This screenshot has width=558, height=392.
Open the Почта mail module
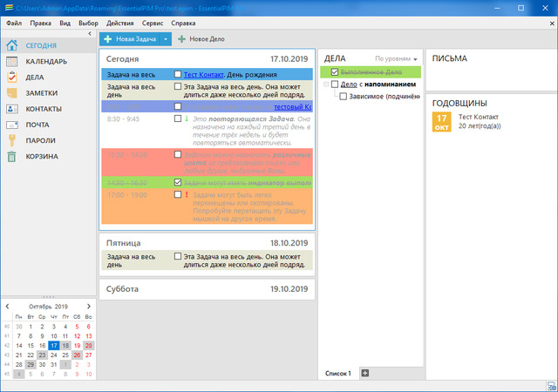tap(37, 125)
